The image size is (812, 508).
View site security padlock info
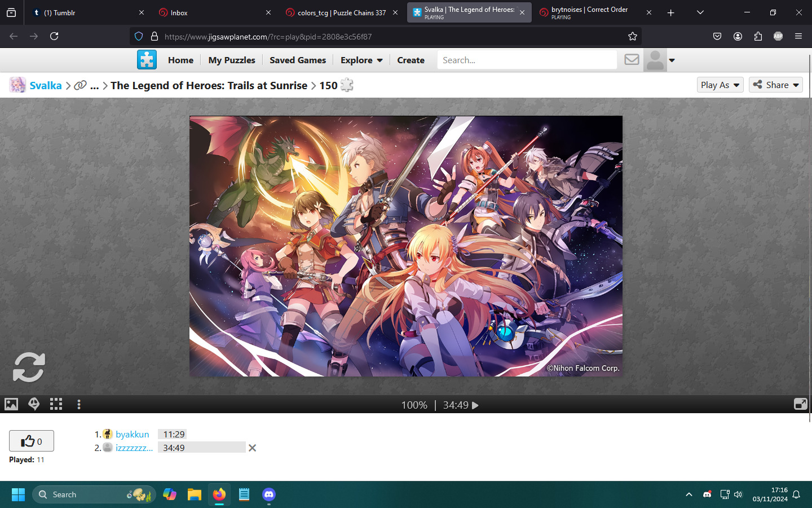point(154,36)
